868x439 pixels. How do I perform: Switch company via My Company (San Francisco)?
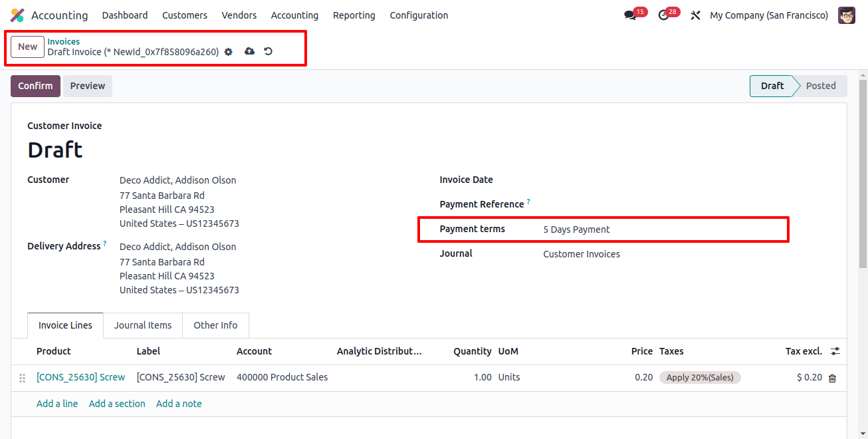tap(769, 15)
